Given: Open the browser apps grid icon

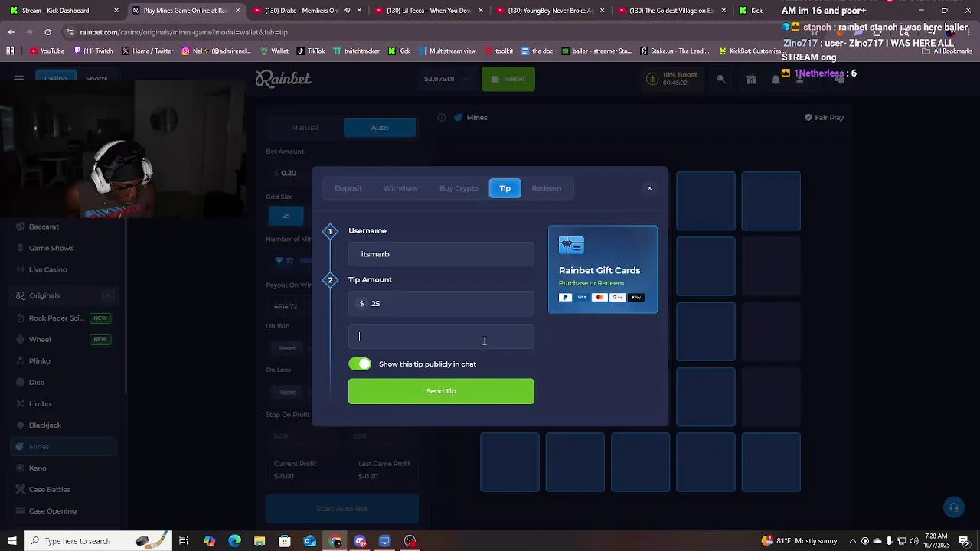Looking at the screenshot, I should coord(10,51).
